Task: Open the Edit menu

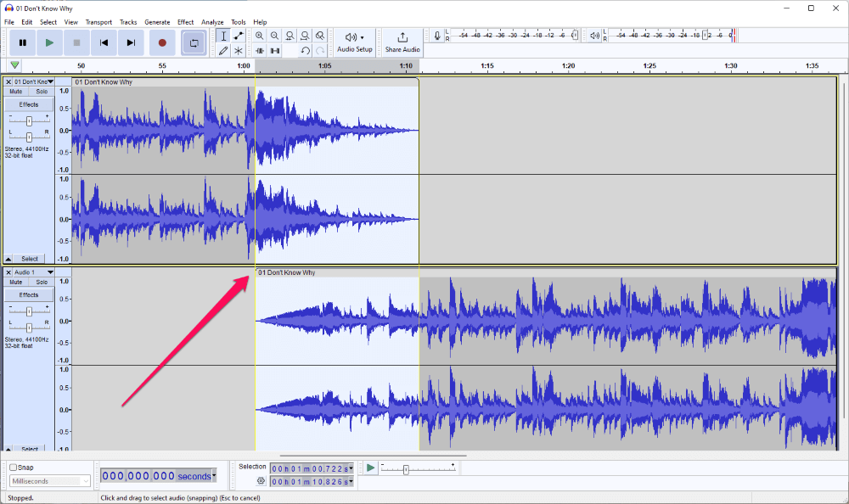Action: [x=26, y=22]
